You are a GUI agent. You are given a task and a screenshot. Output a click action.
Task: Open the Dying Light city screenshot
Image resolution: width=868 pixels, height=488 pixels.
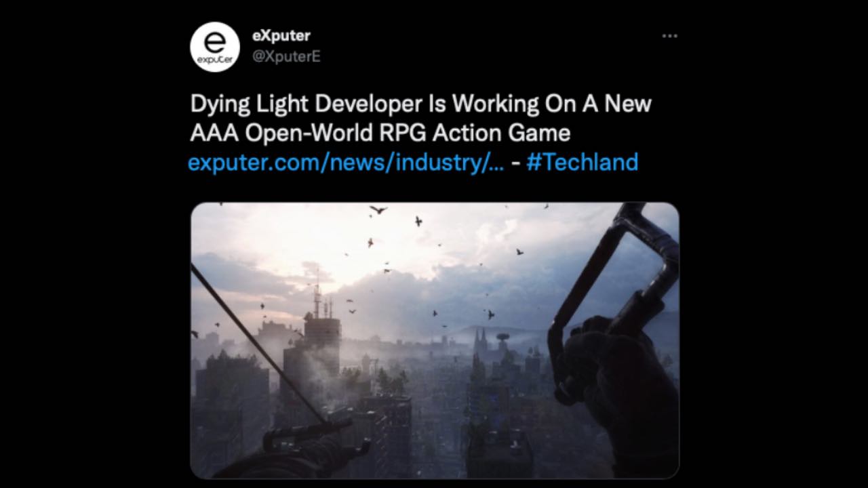coord(435,340)
